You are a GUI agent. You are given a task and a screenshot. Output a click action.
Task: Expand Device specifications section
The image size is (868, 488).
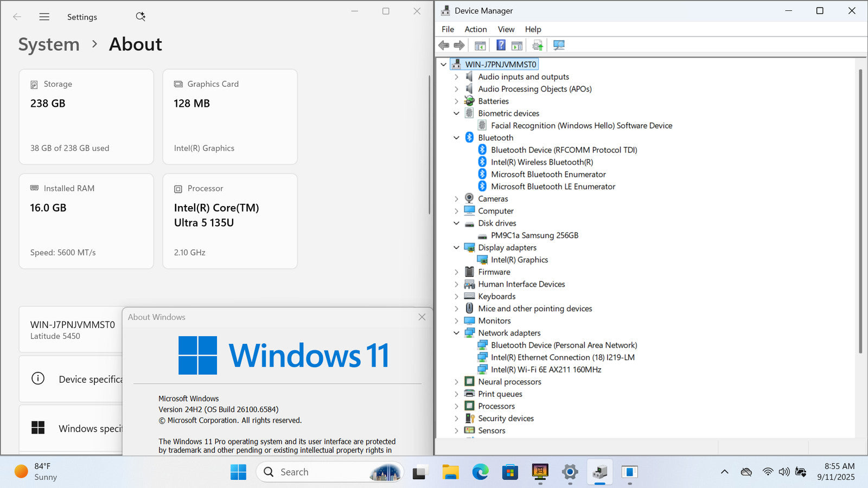(x=71, y=379)
